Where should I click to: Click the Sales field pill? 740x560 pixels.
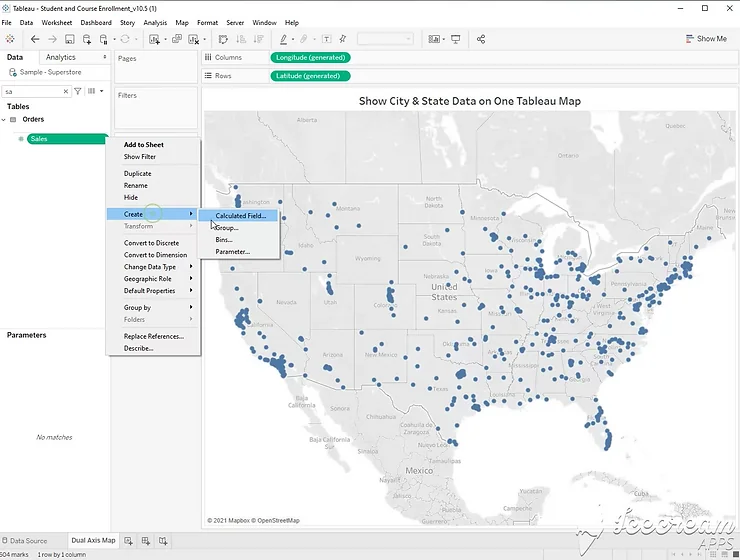click(x=67, y=139)
